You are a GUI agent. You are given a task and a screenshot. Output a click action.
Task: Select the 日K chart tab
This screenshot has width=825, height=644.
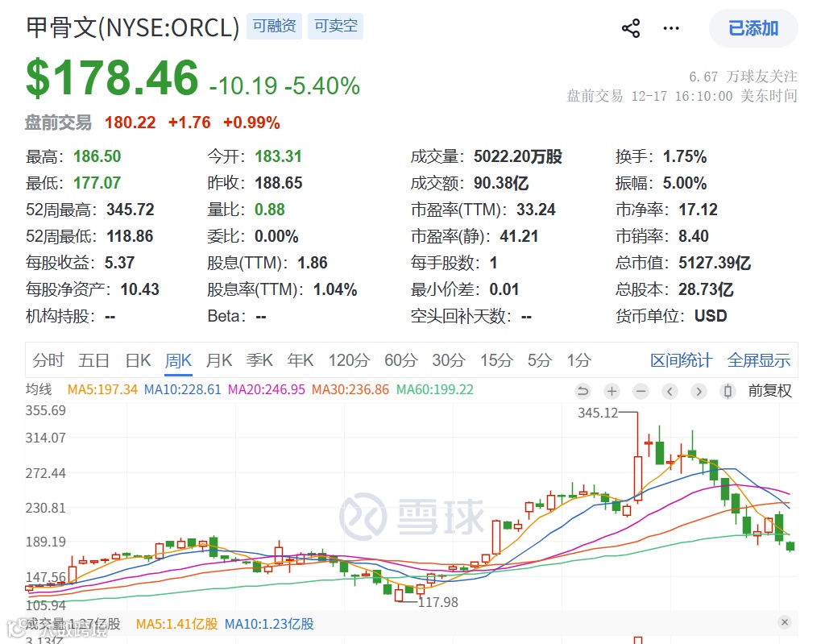point(138,360)
